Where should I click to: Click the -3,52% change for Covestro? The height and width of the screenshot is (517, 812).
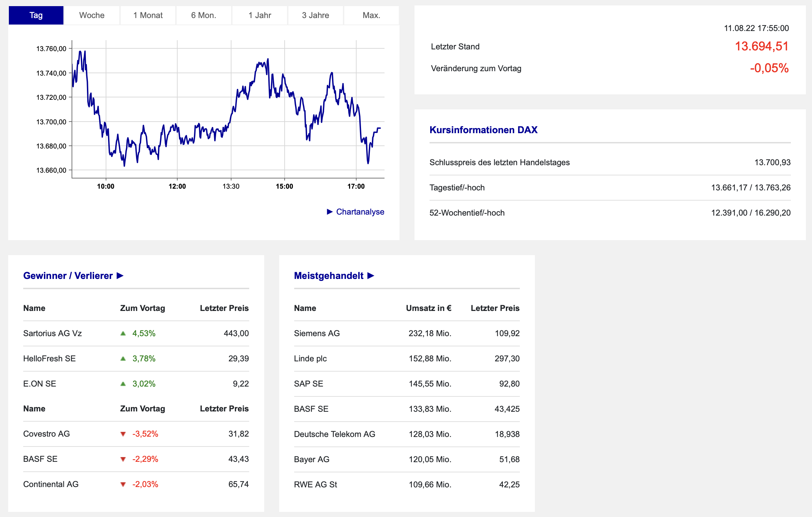145,434
